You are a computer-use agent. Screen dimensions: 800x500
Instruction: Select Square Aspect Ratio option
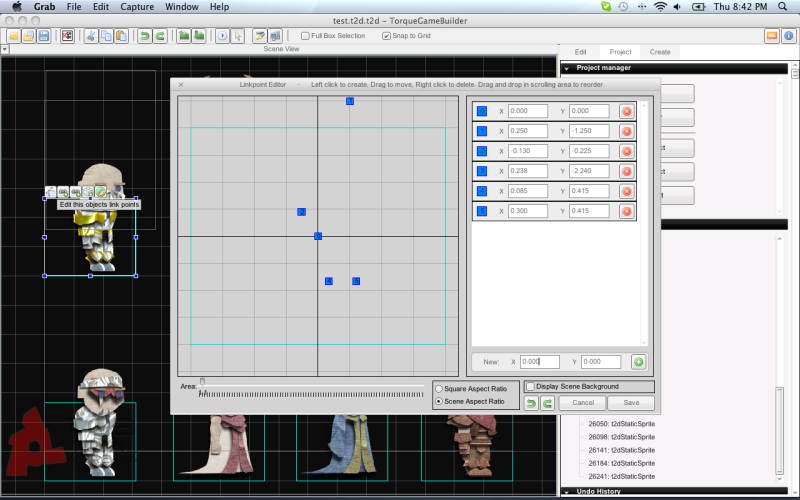tap(439, 388)
